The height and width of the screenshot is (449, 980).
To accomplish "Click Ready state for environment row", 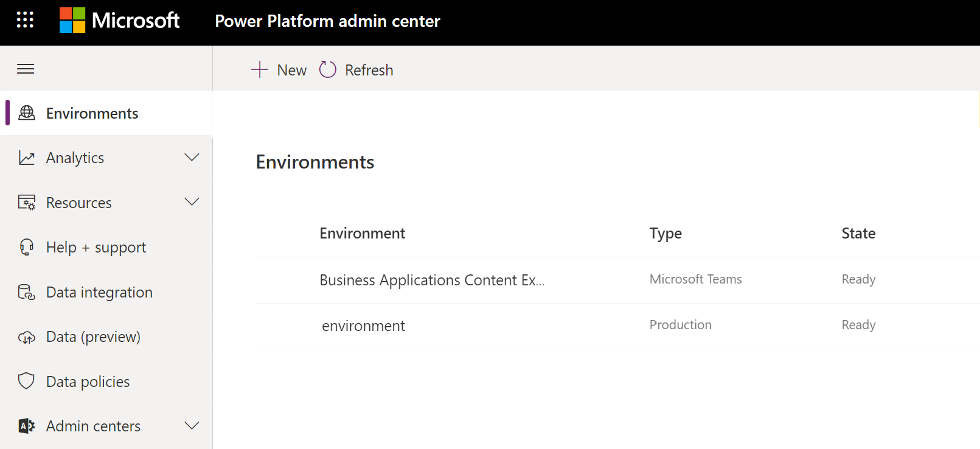I will pyautogui.click(x=858, y=325).
